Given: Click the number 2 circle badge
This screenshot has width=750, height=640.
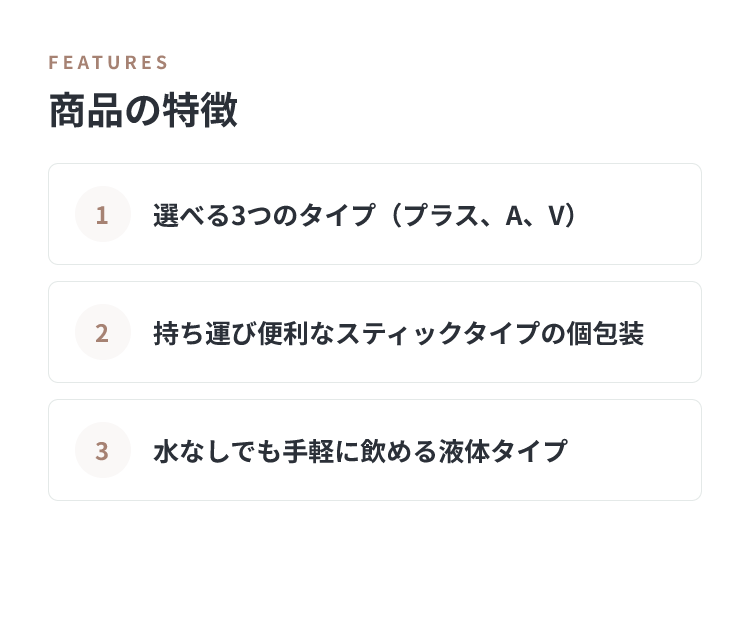Looking at the screenshot, I should coord(103,332).
